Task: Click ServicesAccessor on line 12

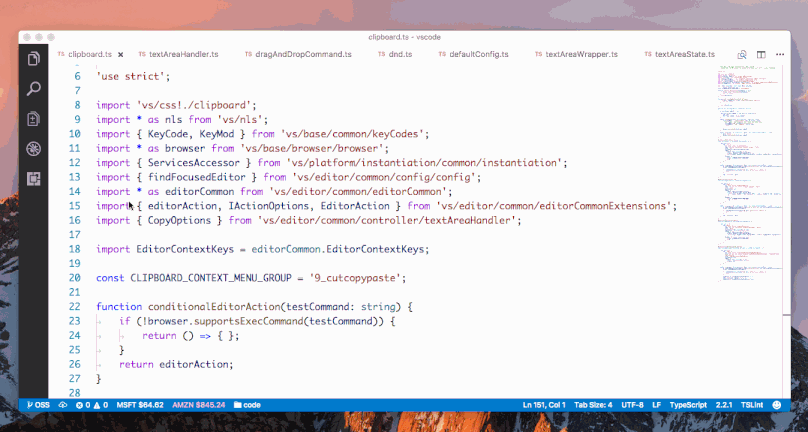Action: pyautogui.click(x=194, y=163)
